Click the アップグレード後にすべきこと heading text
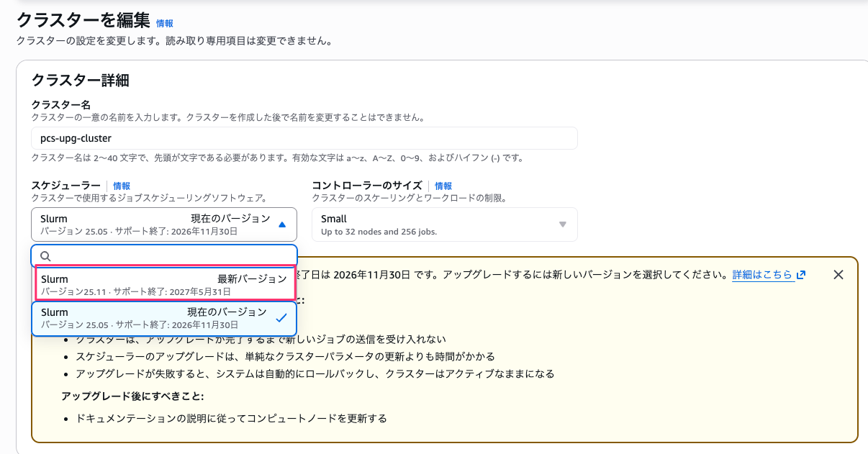The image size is (868, 454). click(132, 396)
